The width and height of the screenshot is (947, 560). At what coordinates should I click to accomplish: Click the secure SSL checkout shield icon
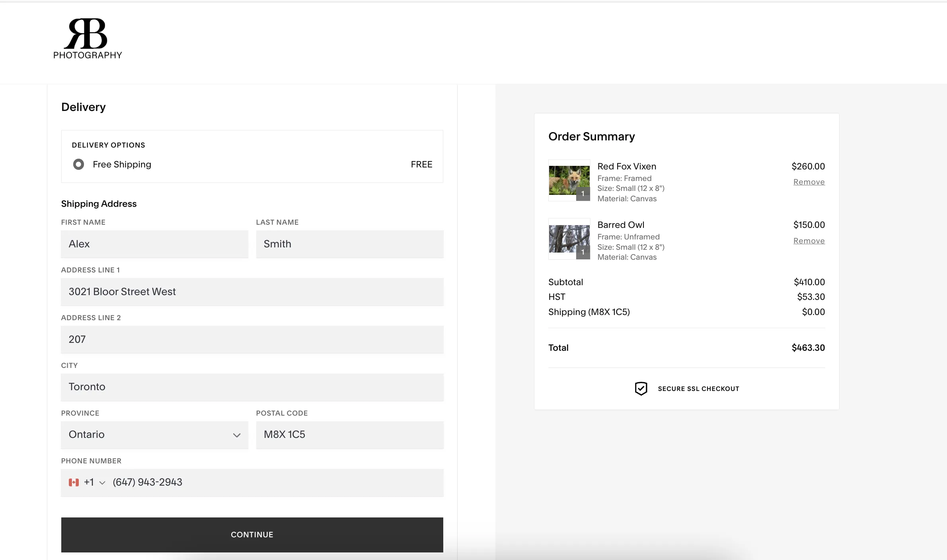click(641, 388)
